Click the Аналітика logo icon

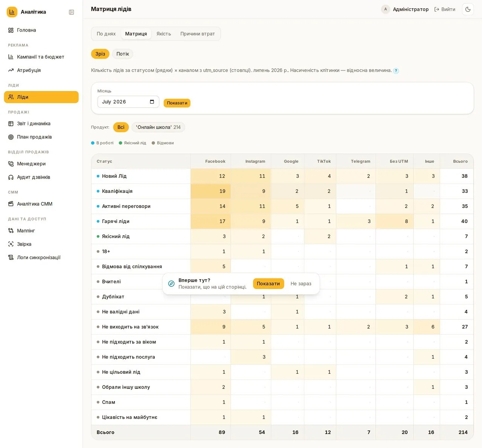pyautogui.click(x=12, y=12)
